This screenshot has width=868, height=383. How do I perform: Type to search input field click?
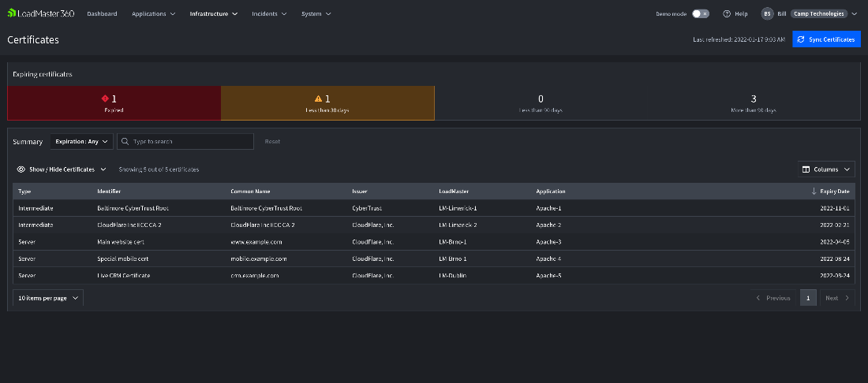191,142
